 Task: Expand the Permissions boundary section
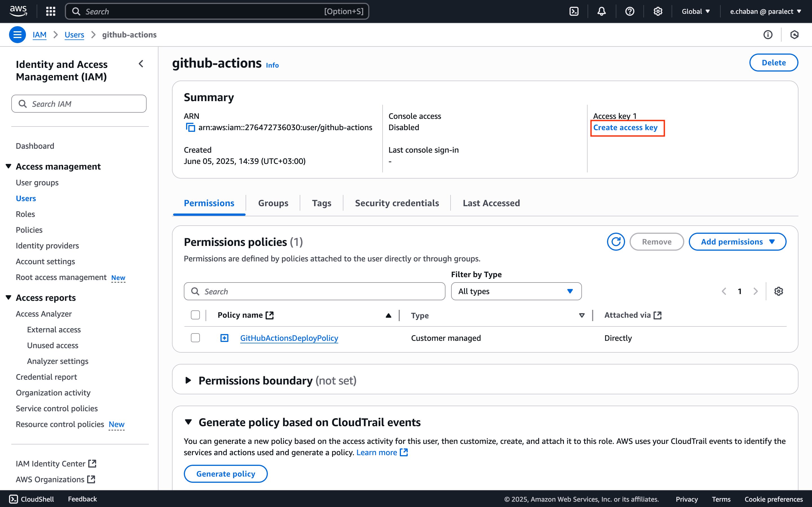pos(189,380)
